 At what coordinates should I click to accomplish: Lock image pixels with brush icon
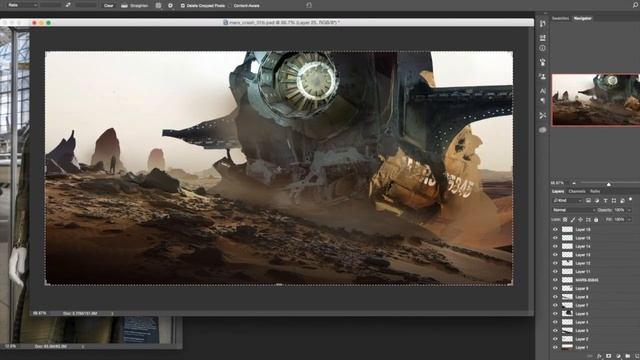click(573, 220)
